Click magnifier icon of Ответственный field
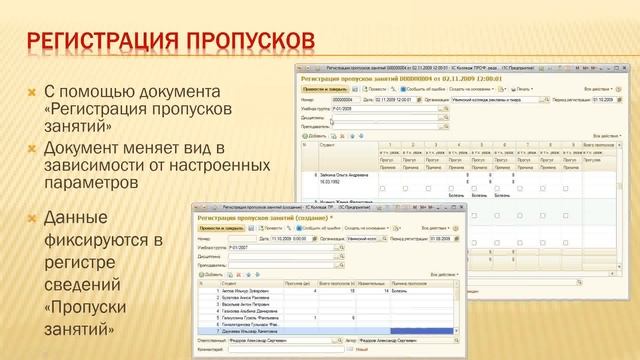The width and height of the screenshot is (640, 360). click(x=340, y=340)
